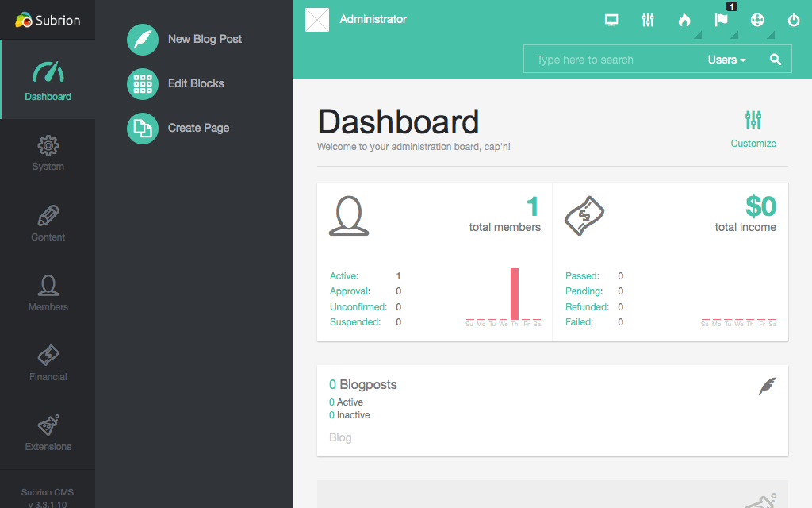812x508 pixels.
Task: Click into the search input field
Action: click(x=611, y=60)
